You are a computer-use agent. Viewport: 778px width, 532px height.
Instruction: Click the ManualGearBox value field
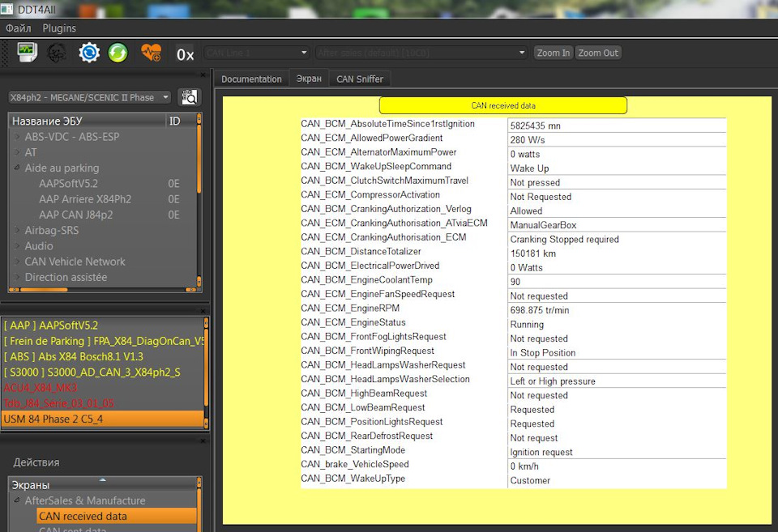coord(617,225)
